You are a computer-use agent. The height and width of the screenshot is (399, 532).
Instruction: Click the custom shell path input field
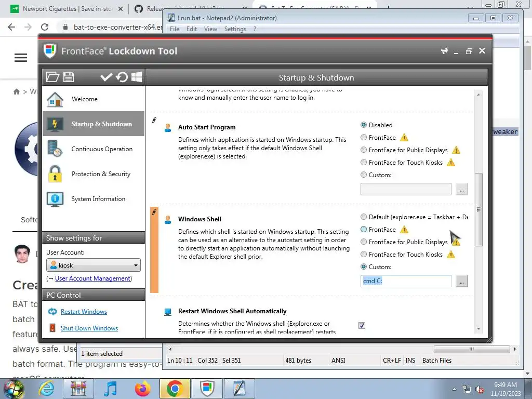click(406, 281)
